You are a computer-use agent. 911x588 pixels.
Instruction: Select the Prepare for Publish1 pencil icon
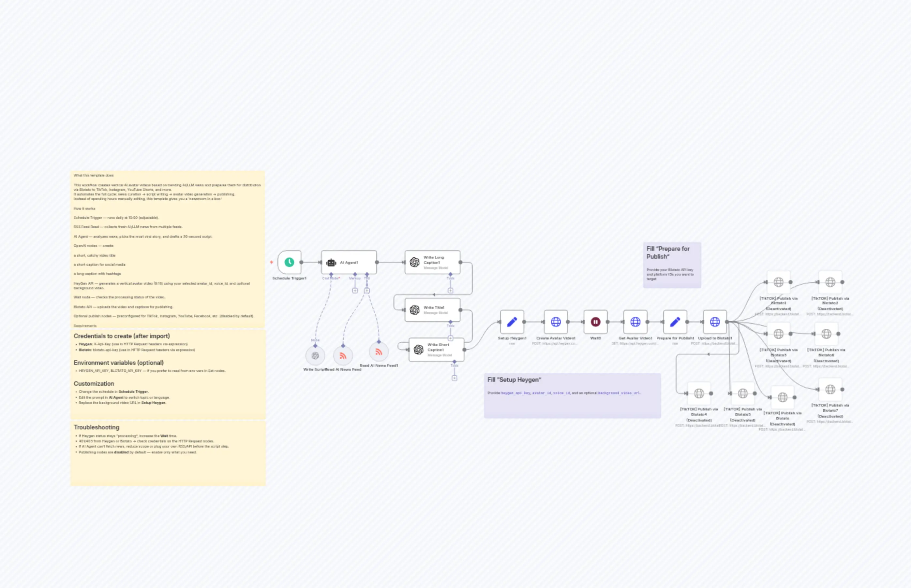pos(675,322)
